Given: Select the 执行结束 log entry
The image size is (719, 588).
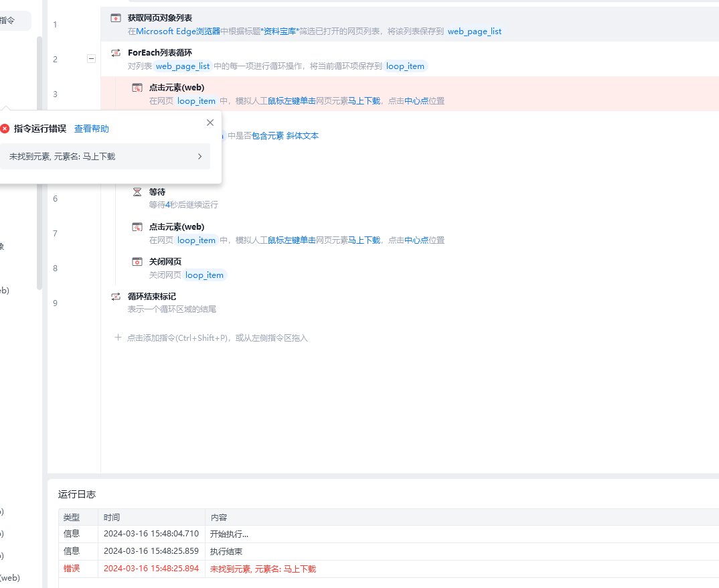Looking at the screenshot, I should pyautogui.click(x=226, y=552).
